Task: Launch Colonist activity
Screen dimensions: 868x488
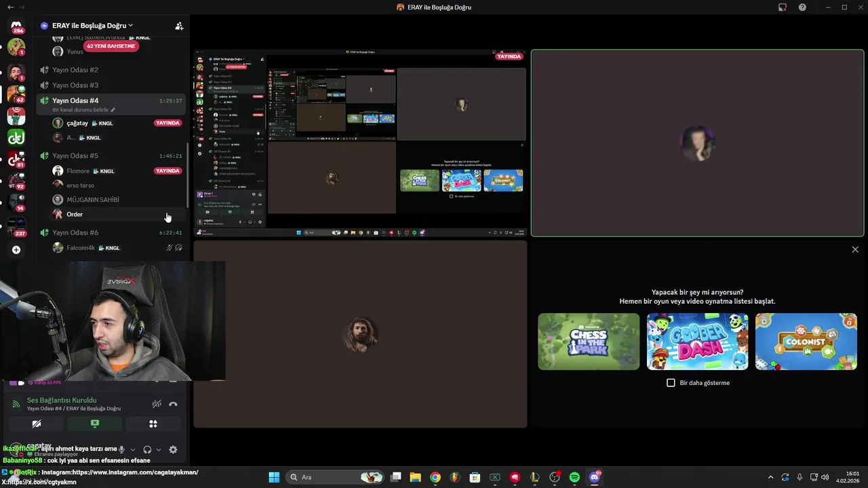Action: [806, 342]
